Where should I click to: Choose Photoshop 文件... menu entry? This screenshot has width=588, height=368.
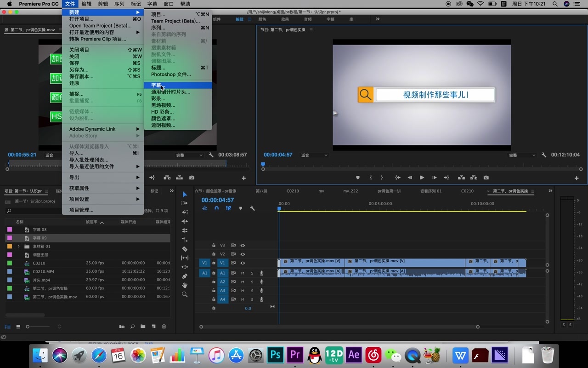(178, 75)
